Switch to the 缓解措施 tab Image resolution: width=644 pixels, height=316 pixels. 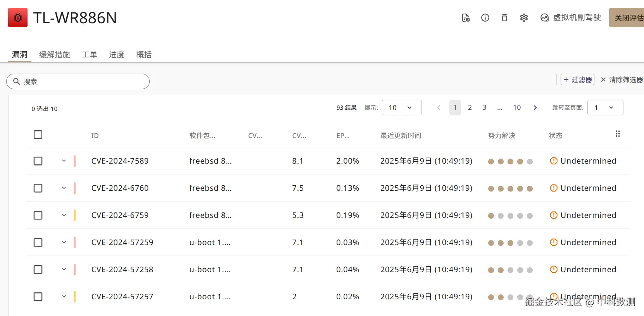click(55, 54)
